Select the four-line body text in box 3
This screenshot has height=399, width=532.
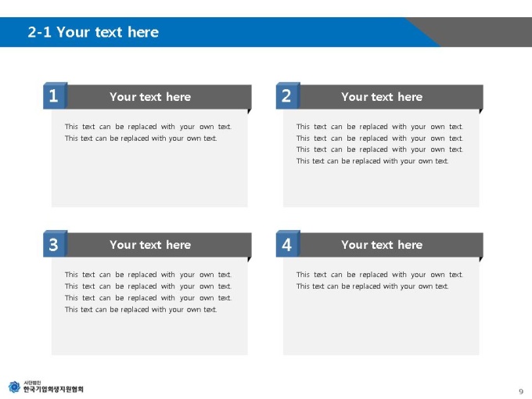[148, 292]
